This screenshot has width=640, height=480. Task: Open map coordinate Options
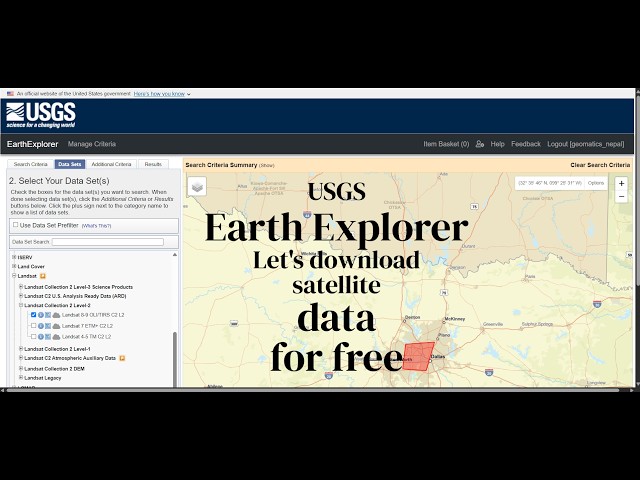pyautogui.click(x=596, y=183)
